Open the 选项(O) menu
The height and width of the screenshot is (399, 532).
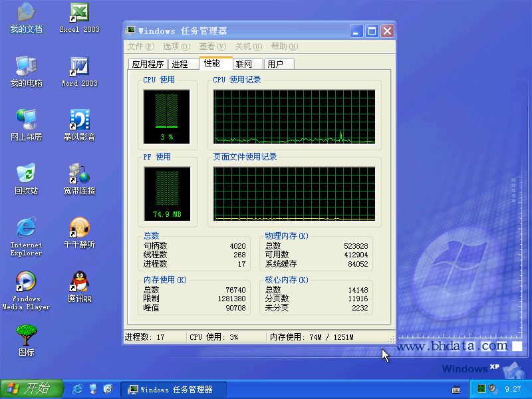click(x=176, y=47)
